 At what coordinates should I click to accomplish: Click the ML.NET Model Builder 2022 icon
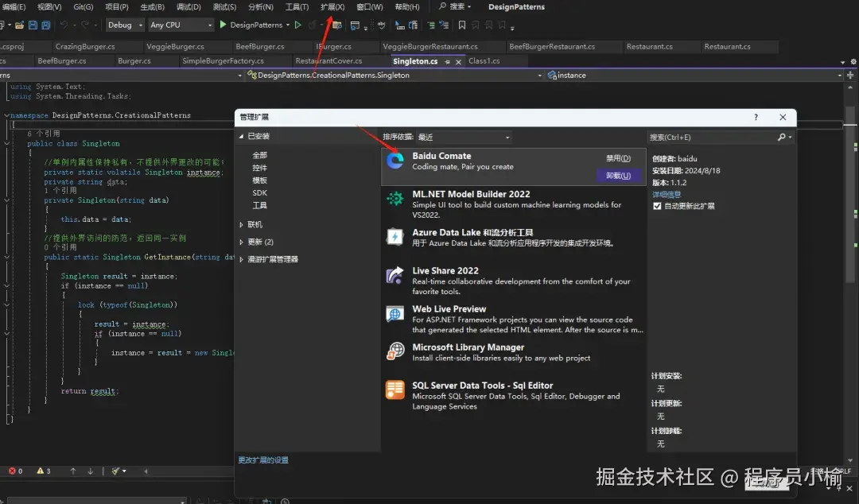coord(395,198)
